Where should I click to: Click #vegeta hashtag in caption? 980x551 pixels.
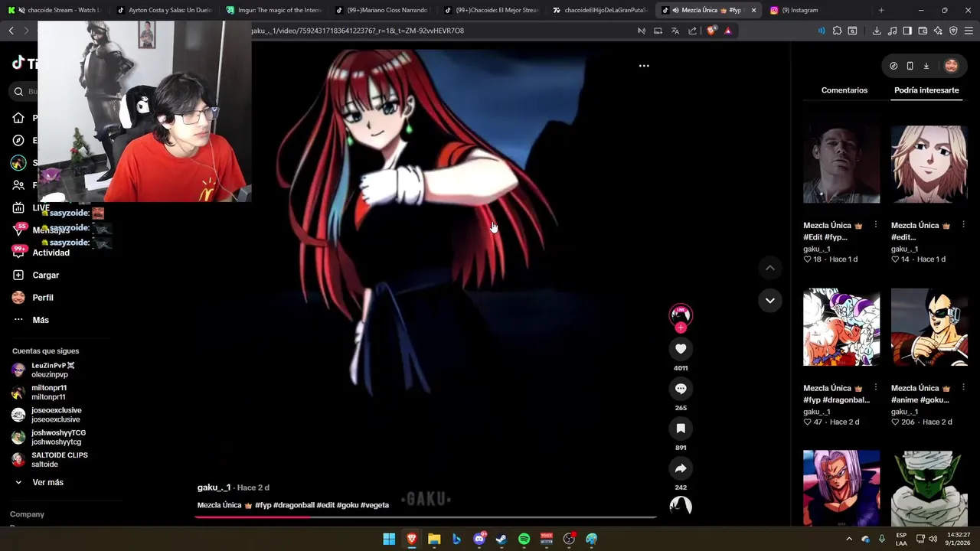pos(374,505)
